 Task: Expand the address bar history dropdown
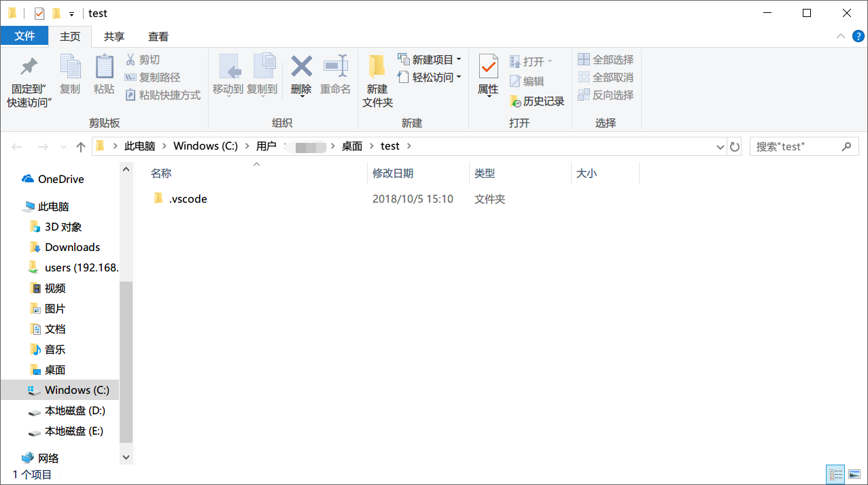pyautogui.click(x=721, y=147)
